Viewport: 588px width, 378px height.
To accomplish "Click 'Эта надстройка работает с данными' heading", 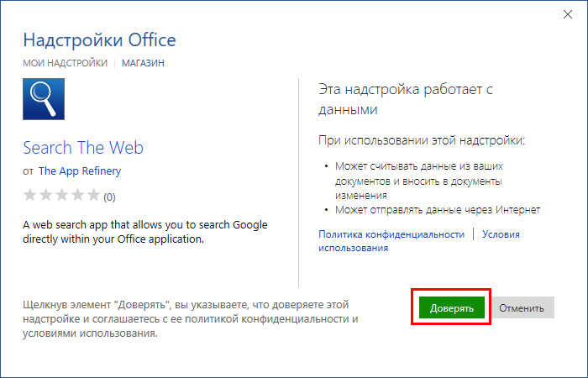I will 406,99.
